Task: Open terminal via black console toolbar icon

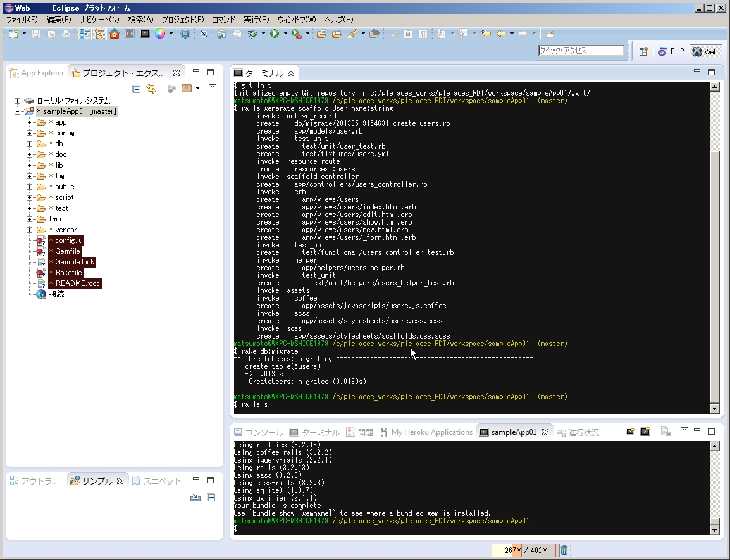Action: (145, 34)
